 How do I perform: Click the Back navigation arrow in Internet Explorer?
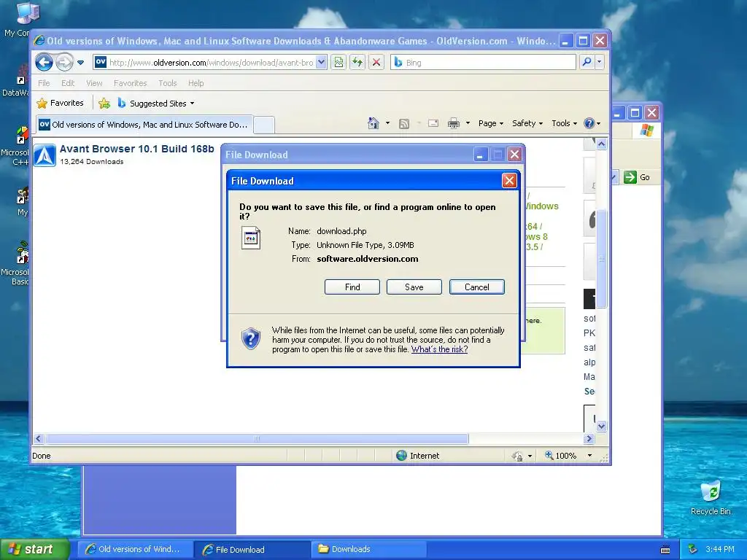(44, 63)
